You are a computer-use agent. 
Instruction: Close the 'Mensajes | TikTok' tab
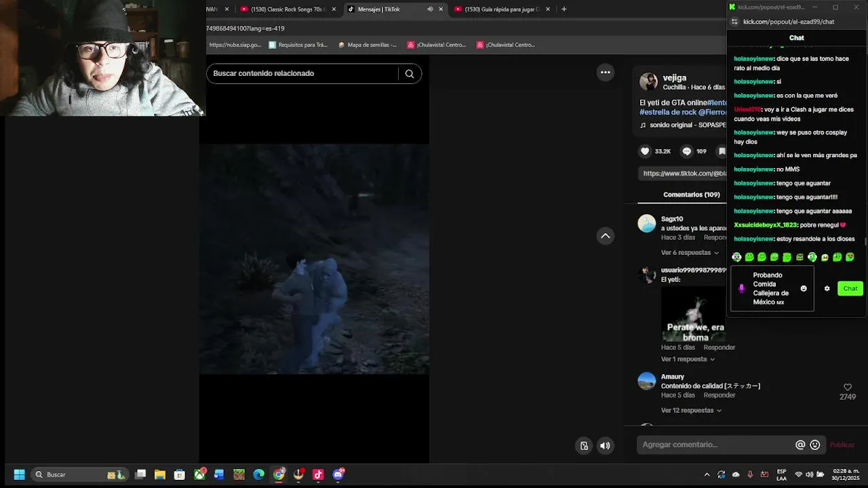coord(441,9)
